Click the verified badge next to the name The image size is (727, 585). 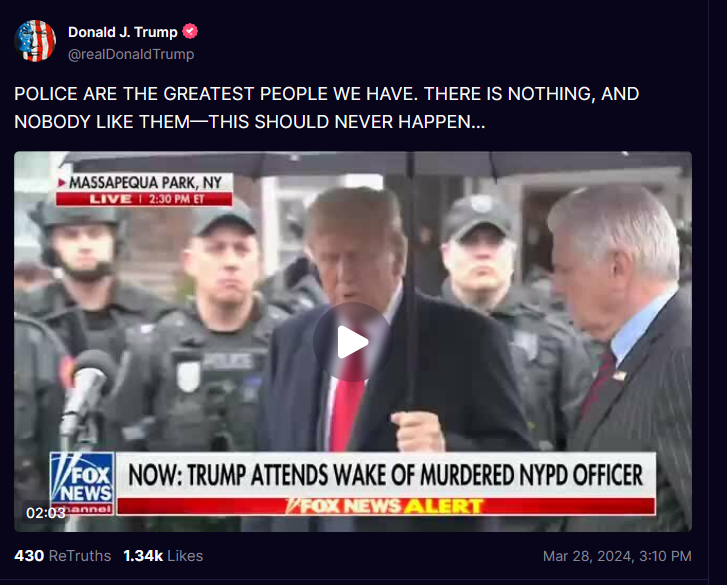190,32
